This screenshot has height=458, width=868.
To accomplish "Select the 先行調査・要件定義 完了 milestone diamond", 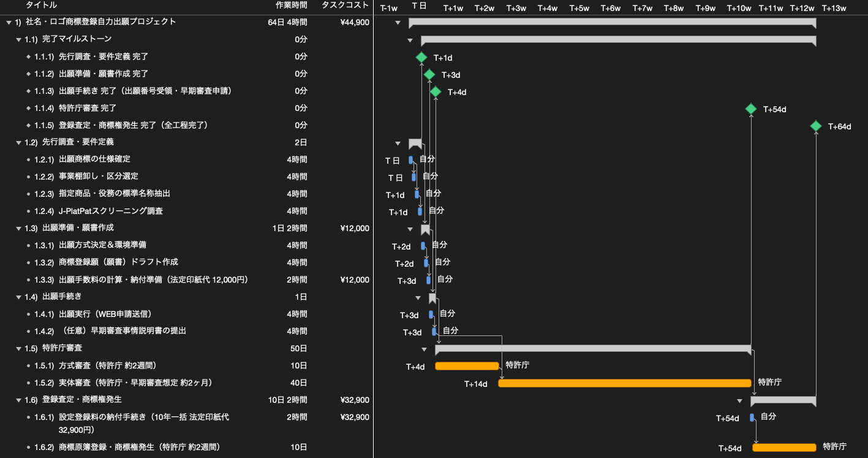I will click(421, 57).
